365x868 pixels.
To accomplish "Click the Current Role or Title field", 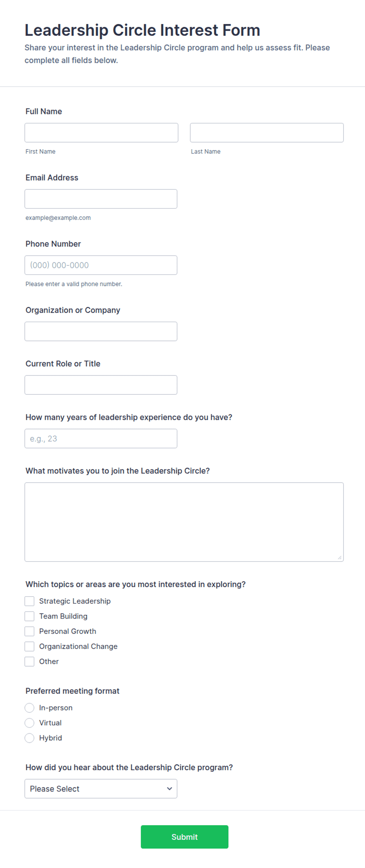I will pos(101,385).
